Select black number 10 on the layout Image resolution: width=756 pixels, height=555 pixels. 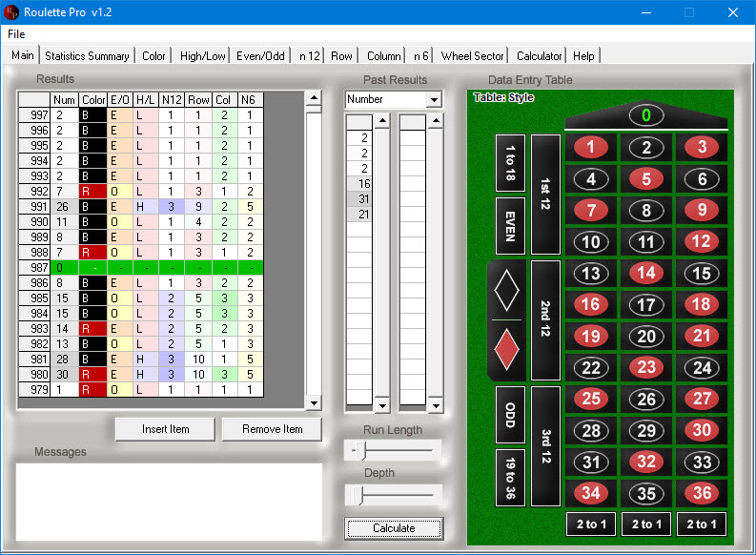tap(591, 241)
